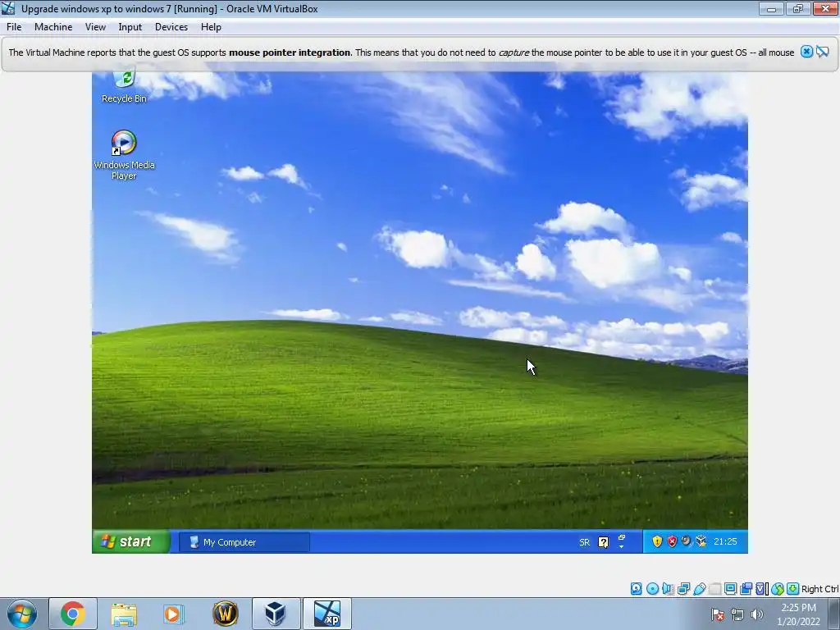The height and width of the screenshot is (630, 840).
Task: Open the File menu
Action: tap(14, 27)
